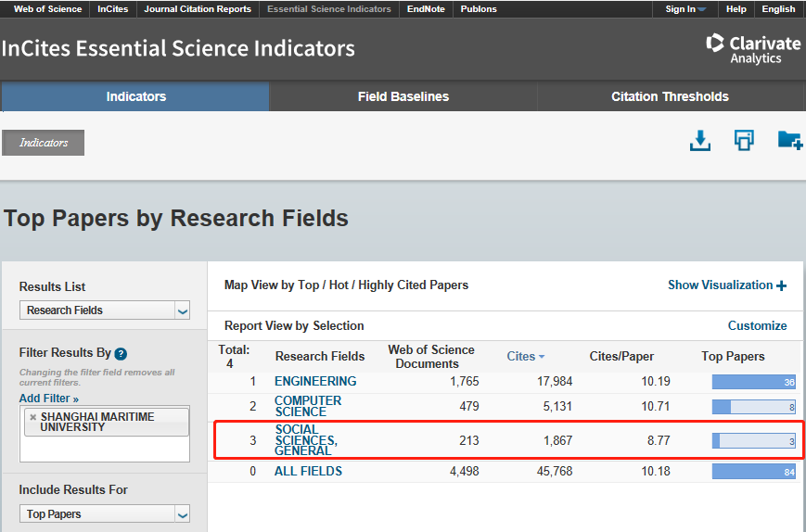806x532 pixels.
Task: Click the print/copy window icon
Action: tap(744, 140)
